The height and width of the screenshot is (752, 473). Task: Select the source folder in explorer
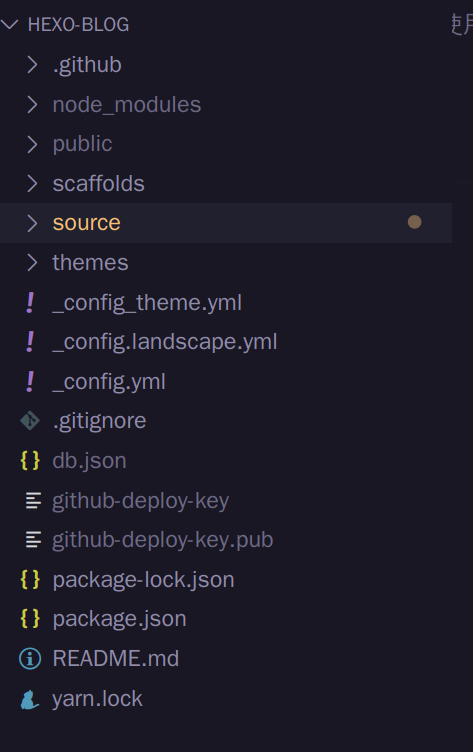[x=225, y=223]
